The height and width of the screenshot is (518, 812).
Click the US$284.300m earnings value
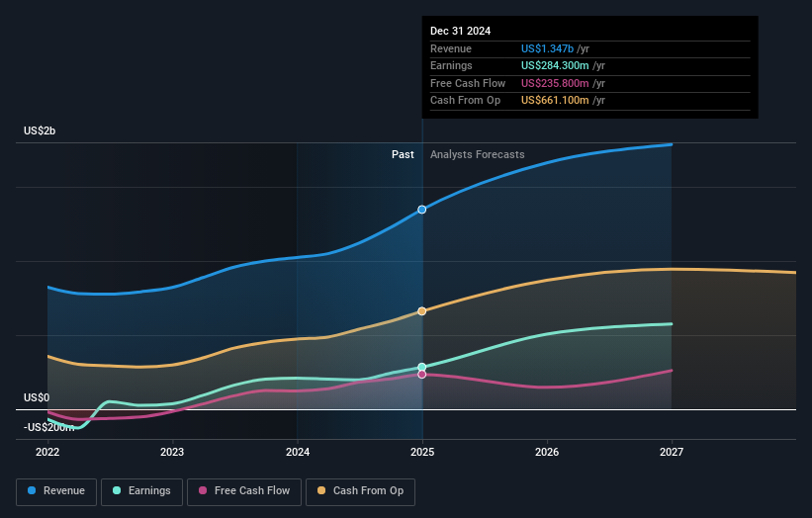pyautogui.click(x=555, y=65)
